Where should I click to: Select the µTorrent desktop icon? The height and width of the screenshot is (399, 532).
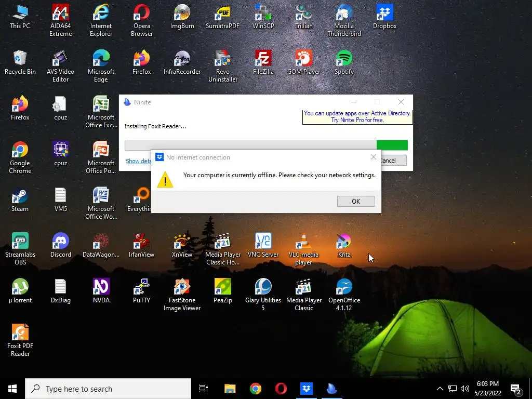pos(20,291)
